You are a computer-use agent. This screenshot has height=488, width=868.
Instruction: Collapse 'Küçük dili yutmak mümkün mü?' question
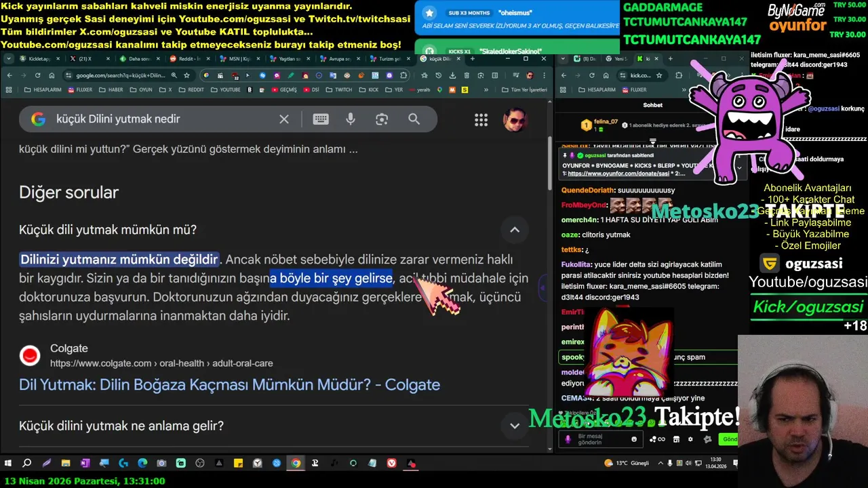pos(515,230)
